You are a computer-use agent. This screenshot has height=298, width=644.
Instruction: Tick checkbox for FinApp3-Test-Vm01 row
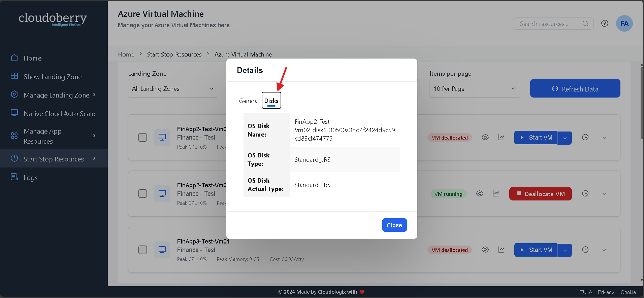click(x=142, y=250)
